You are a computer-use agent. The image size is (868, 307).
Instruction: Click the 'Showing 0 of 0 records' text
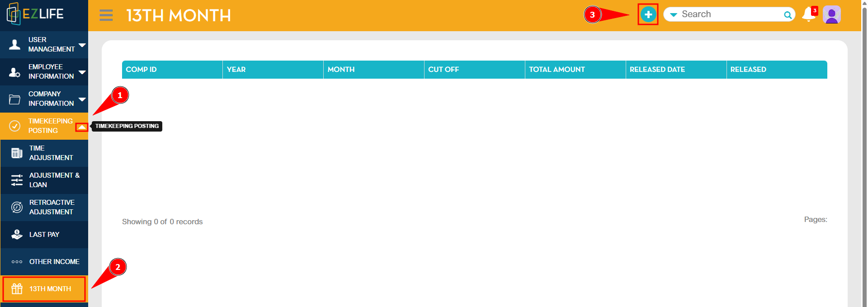[162, 222]
